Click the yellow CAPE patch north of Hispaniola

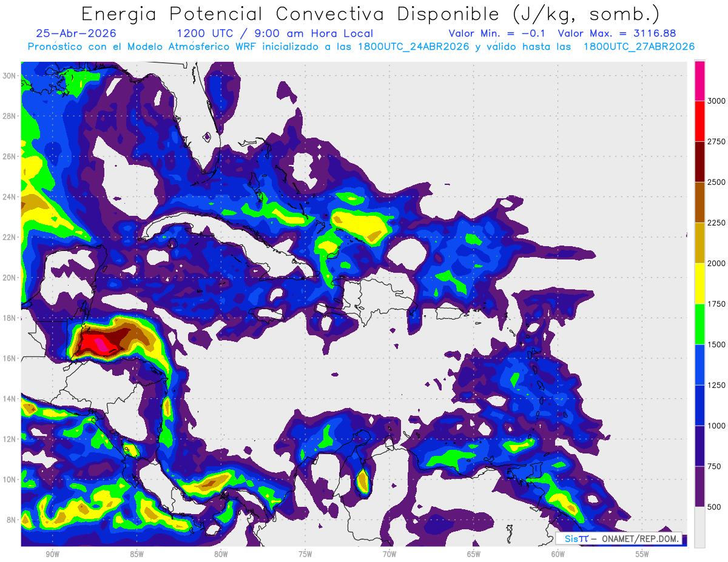pyautogui.click(x=359, y=226)
